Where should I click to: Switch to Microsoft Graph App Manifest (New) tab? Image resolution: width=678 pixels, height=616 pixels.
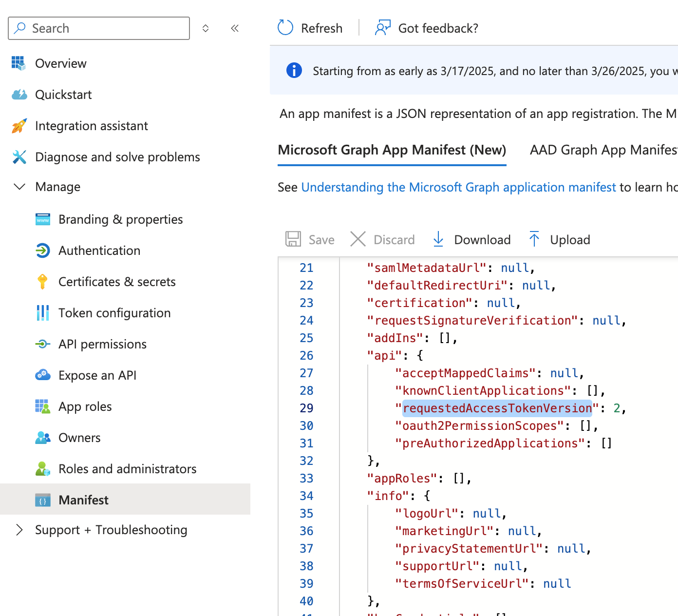tap(392, 150)
